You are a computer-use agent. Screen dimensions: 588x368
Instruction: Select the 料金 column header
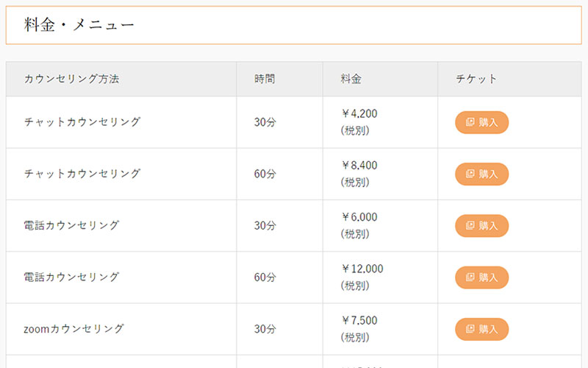click(x=351, y=79)
